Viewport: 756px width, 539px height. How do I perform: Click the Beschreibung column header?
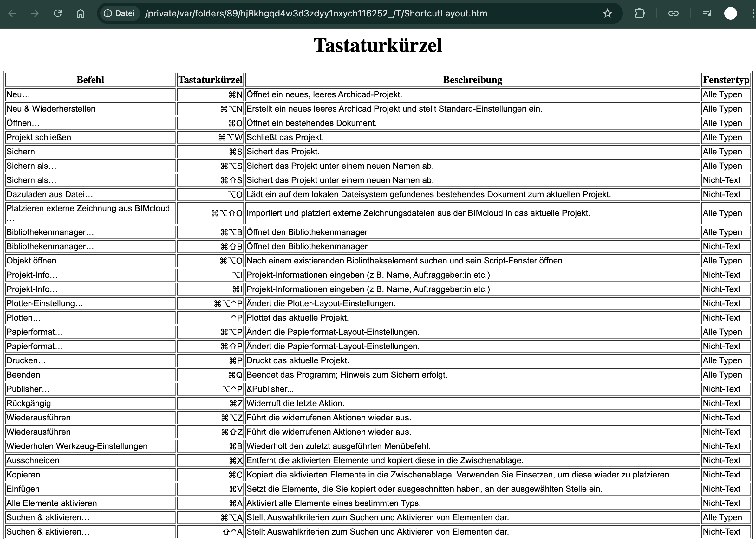[472, 80]
